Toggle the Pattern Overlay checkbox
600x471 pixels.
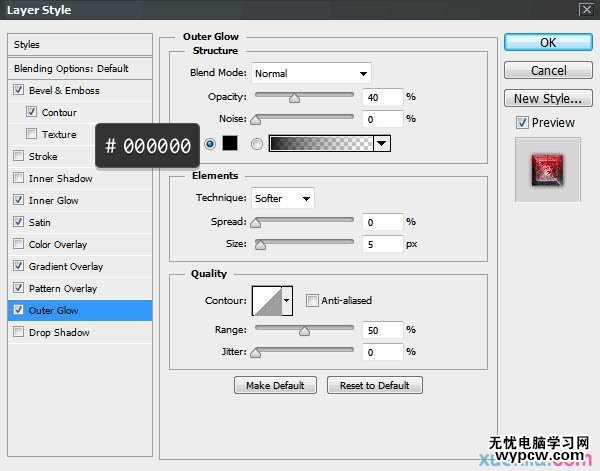click(x=18, y=288)
